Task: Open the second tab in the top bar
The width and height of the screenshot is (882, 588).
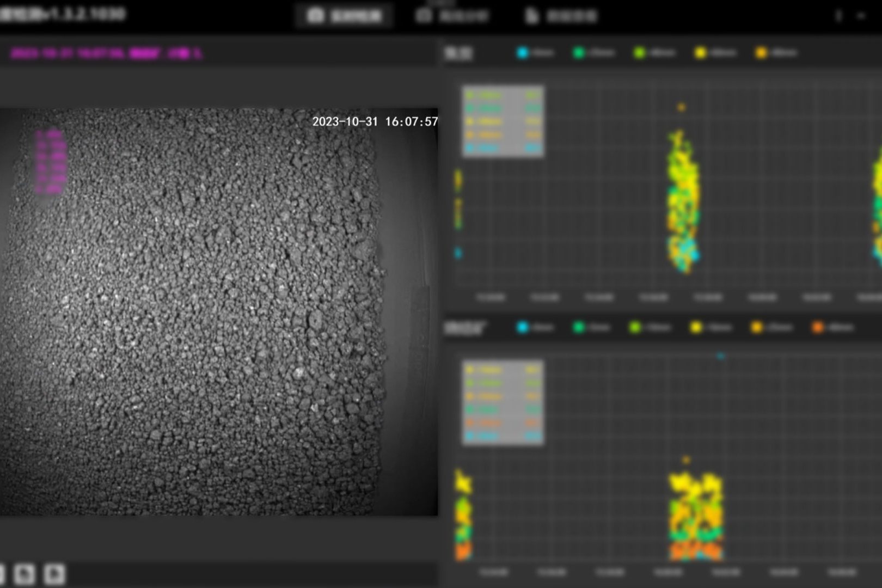Action: pos(452,16)
